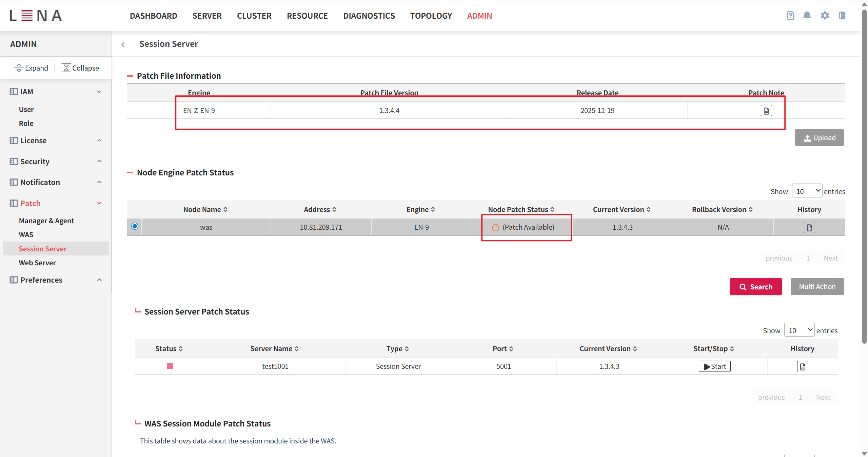868x457 pixels.
Task: Click the red stopped status square for test5001
Action: [170, 366]
